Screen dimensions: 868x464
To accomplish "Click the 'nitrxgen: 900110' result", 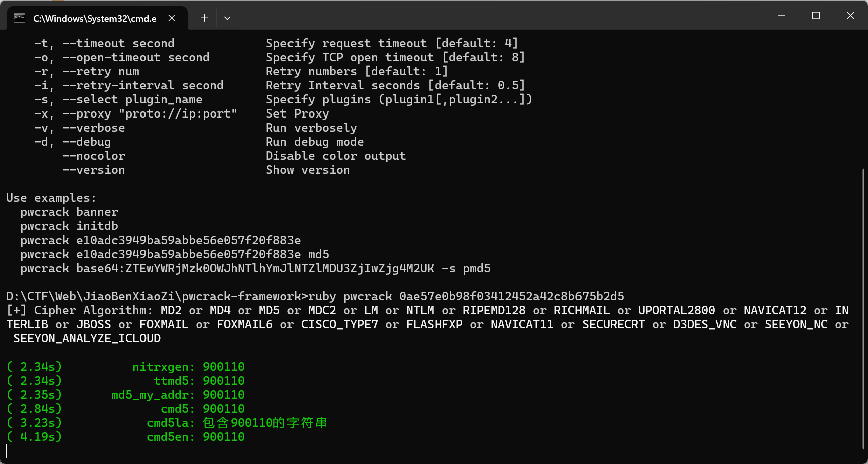I will pyautogui.click(x=189, y=367).
